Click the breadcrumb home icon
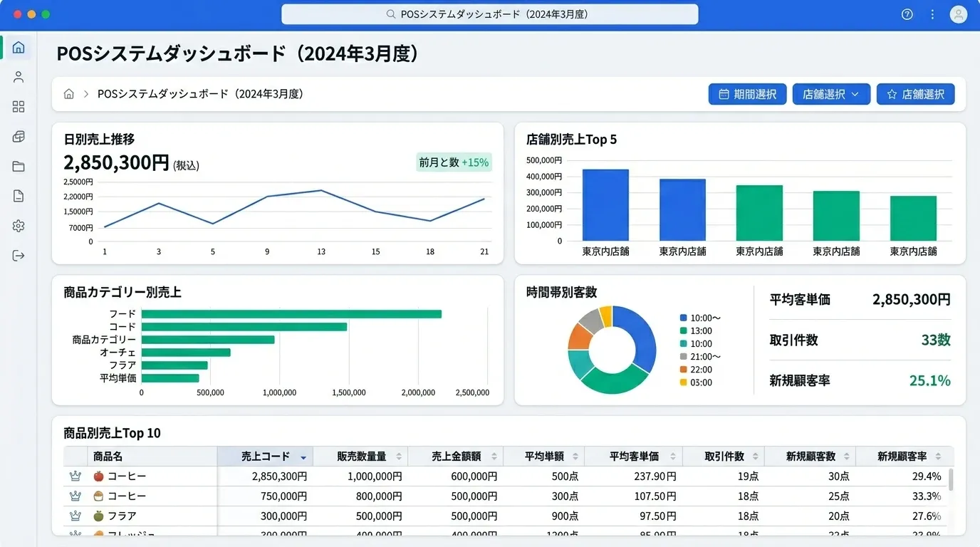 tap(69, 94)
